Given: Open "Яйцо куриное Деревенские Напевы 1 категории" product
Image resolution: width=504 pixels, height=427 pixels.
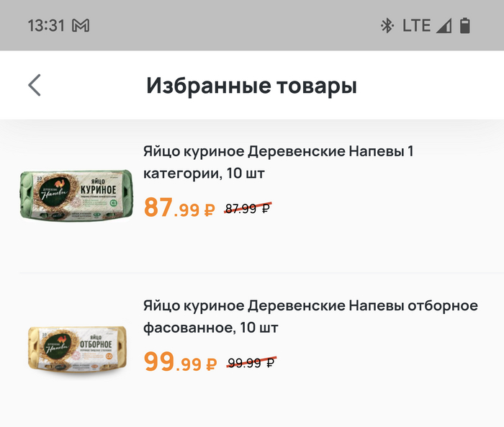Looking at the screenshot, I should pos(279,163).
